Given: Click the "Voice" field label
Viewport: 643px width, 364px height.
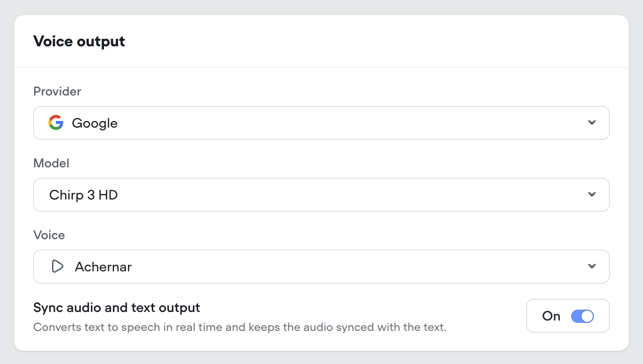Looking at the screenshot, I should pos(49,235).
